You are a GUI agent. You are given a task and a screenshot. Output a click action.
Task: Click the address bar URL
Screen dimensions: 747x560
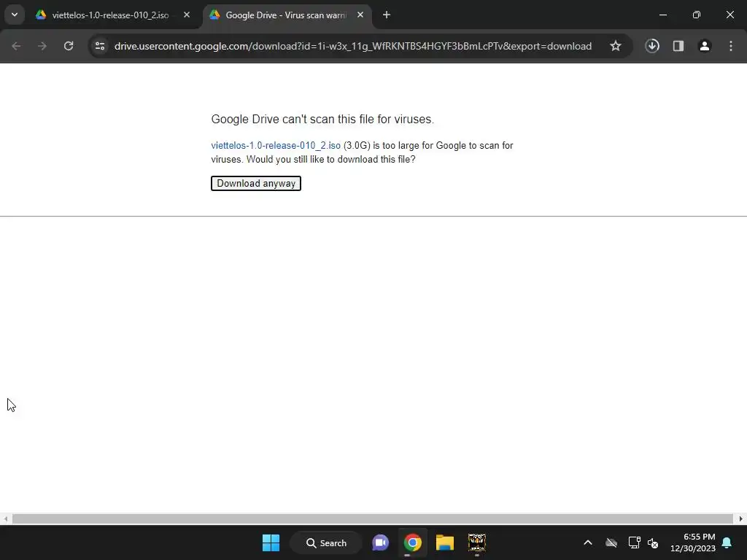[353, 46]
